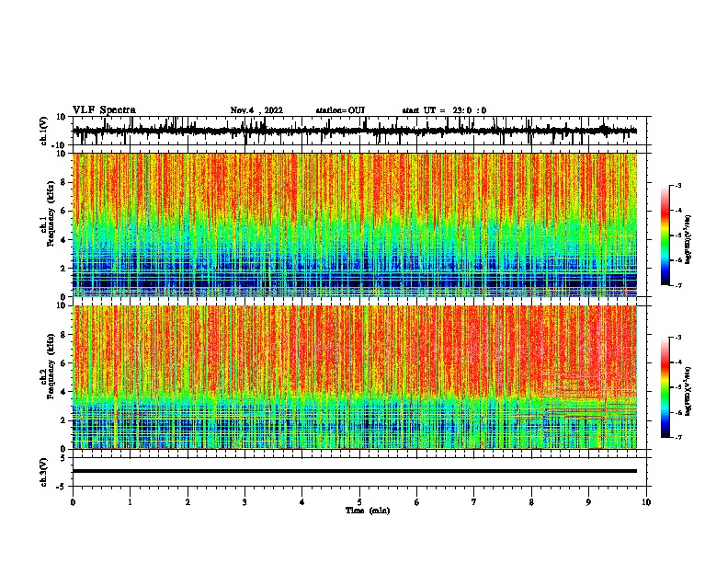The height and width of the screenshot is (563, 728).
Task: Click the ch.1 voltage waveform trace
Action: 354,131
